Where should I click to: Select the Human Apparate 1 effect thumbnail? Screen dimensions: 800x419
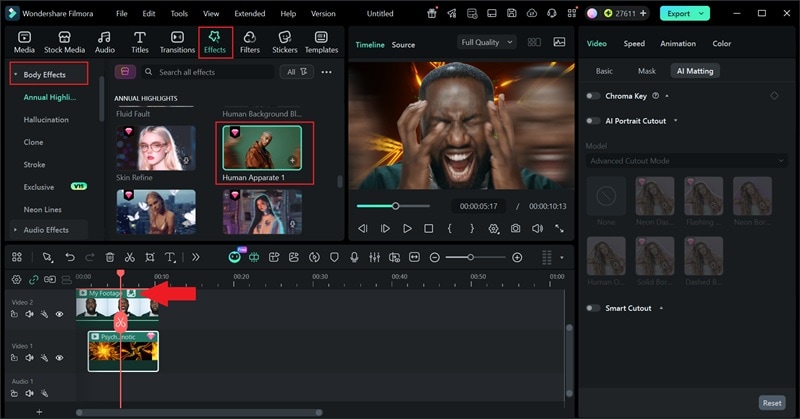coord(262,147)
